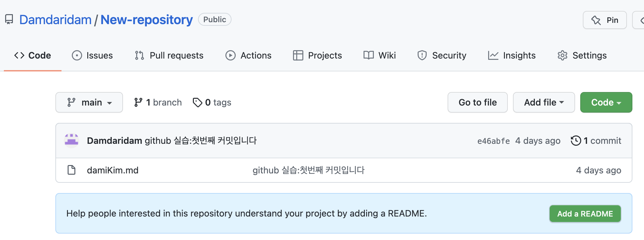Open the New-repository name link
Viewport: 644px width, 240px height.
[147, 20]
